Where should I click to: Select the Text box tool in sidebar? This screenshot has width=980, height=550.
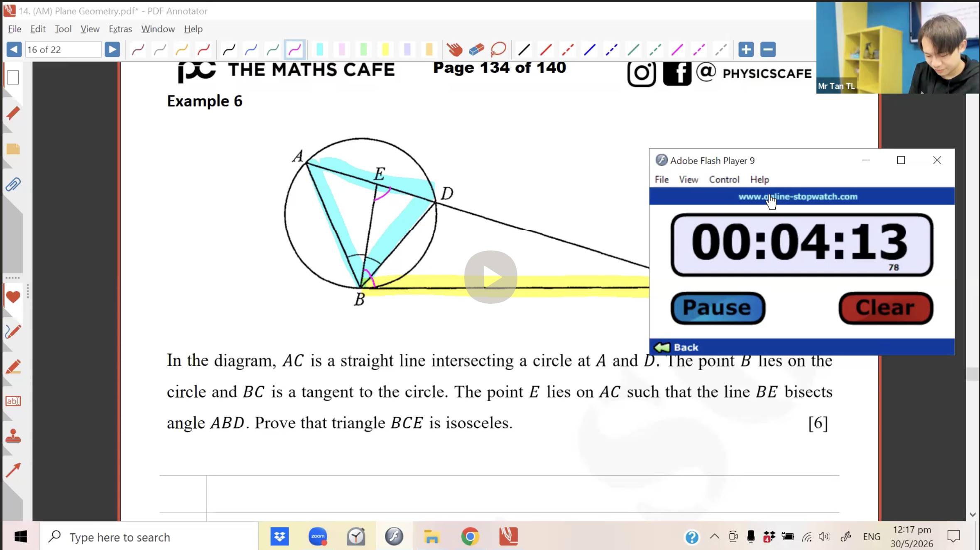(13, 401)
